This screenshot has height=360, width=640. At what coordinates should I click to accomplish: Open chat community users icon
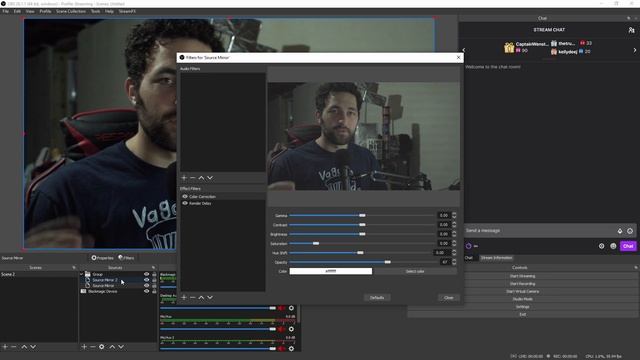(631, 30)
